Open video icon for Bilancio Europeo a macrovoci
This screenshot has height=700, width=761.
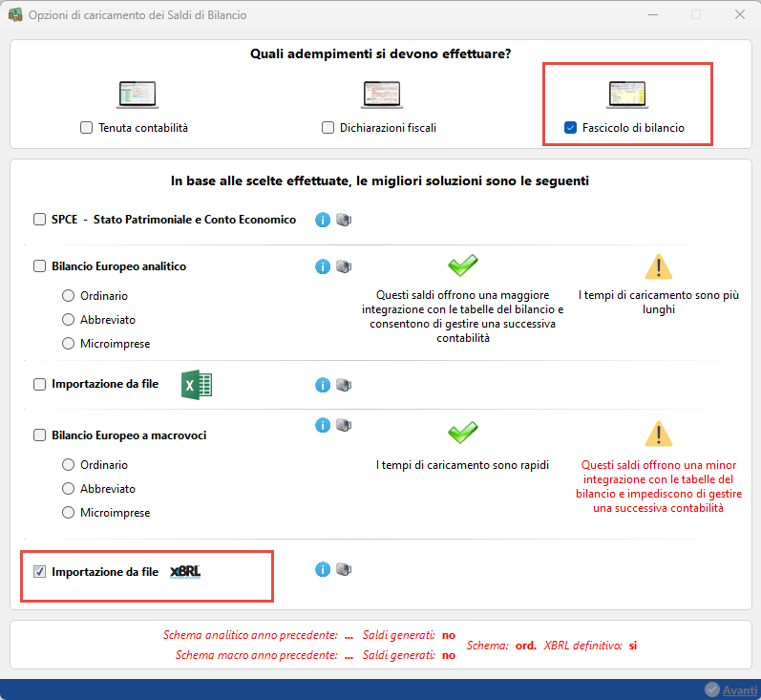(344, 425)
